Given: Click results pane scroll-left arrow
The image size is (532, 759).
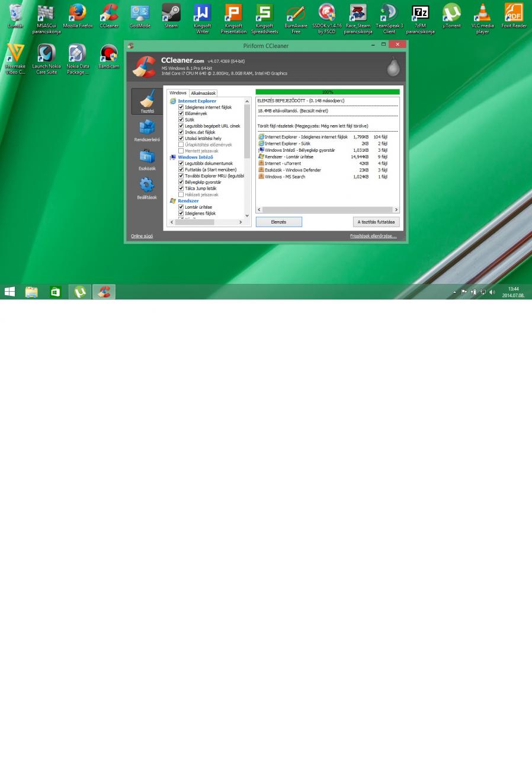Looking at the screenshot, I should [259, 210].
